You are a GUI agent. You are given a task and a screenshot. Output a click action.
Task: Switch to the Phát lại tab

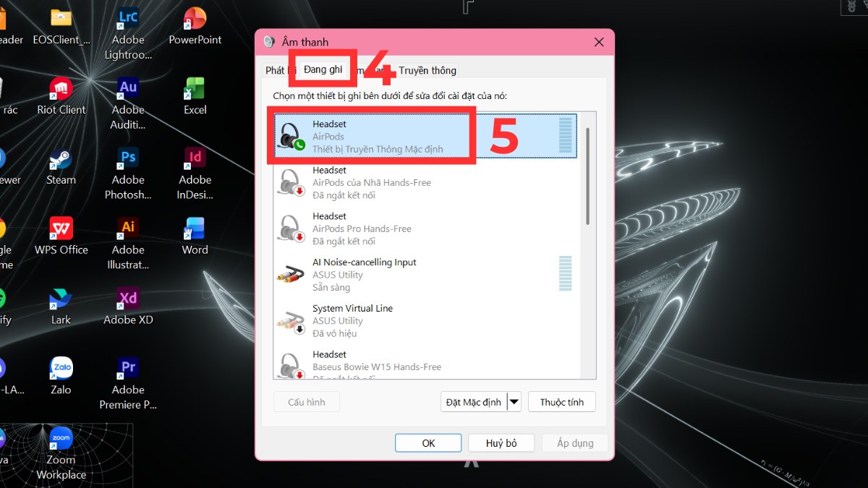[279, 70]
